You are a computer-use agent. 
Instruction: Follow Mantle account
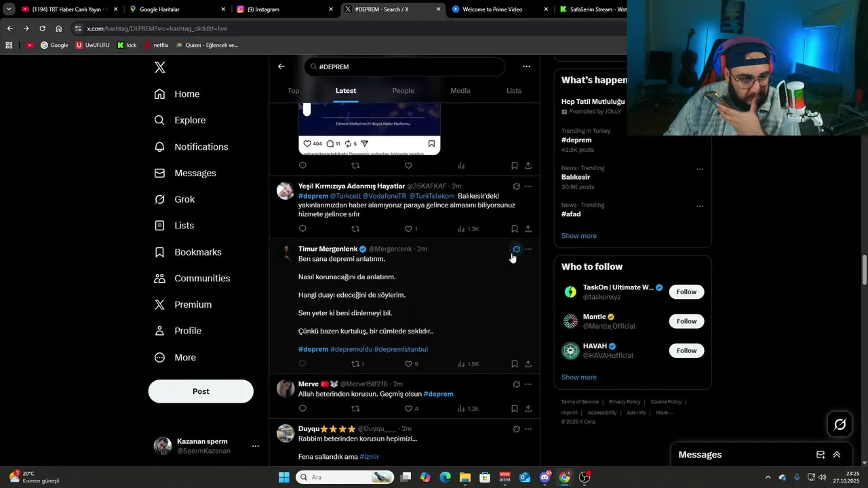686,321
